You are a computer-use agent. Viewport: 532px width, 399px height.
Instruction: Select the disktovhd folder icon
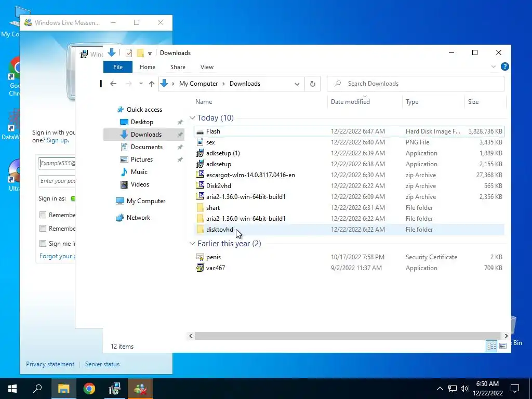[200, 229]
